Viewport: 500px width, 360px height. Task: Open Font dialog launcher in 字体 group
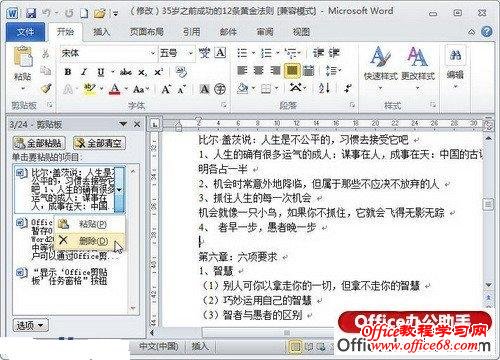[224, 105]
